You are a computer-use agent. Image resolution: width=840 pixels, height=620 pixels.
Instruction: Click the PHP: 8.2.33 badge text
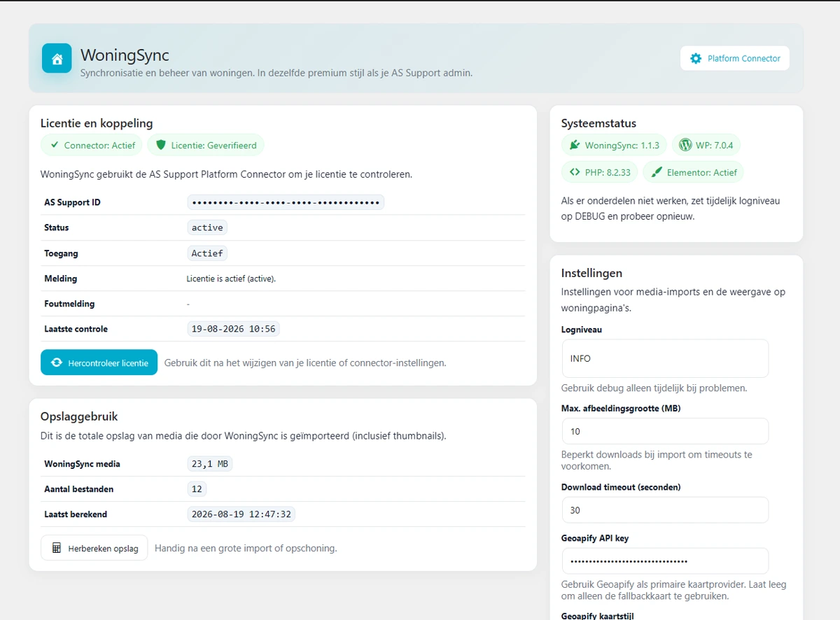pyautogui.click(x=608, y=172)
